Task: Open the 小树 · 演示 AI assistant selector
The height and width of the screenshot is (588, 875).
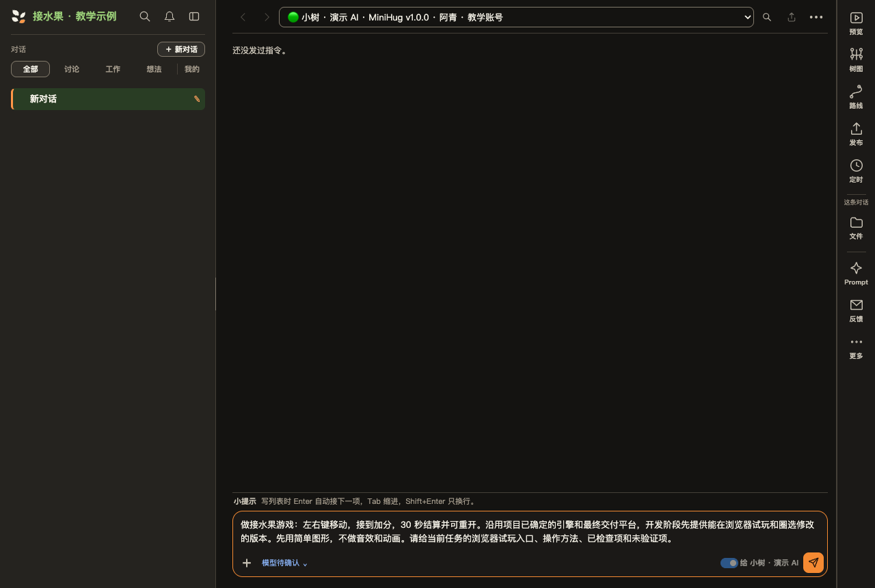Action: click(516, 17)
